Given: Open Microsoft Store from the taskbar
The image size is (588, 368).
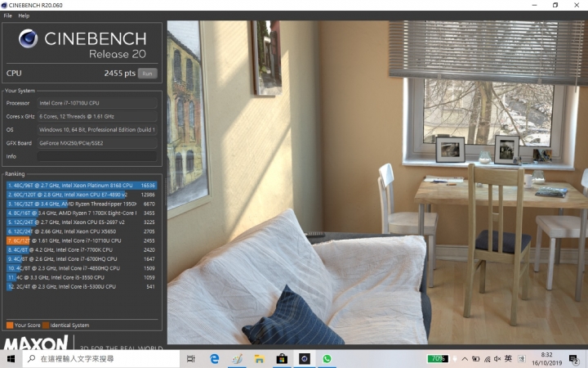Looking at the screenshot, I should [282, 359].
